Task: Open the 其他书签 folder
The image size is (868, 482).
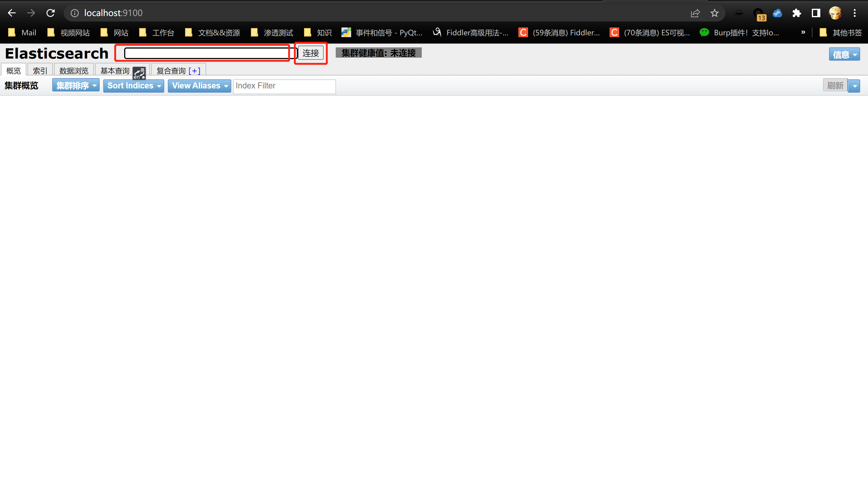Action: click(x=841, y=32)
